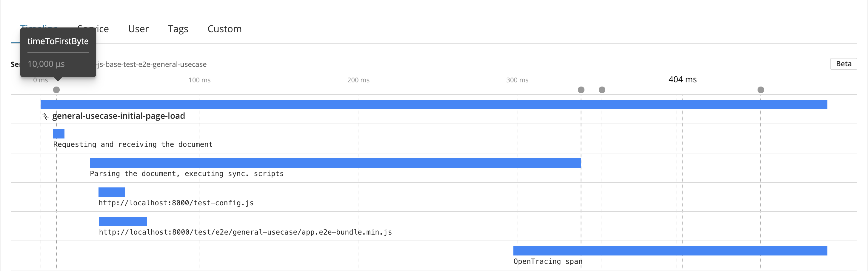Click the gray marker dot at 0 ms
The width and height of the screenshot is (868, 271).
[x=56, y=90]
